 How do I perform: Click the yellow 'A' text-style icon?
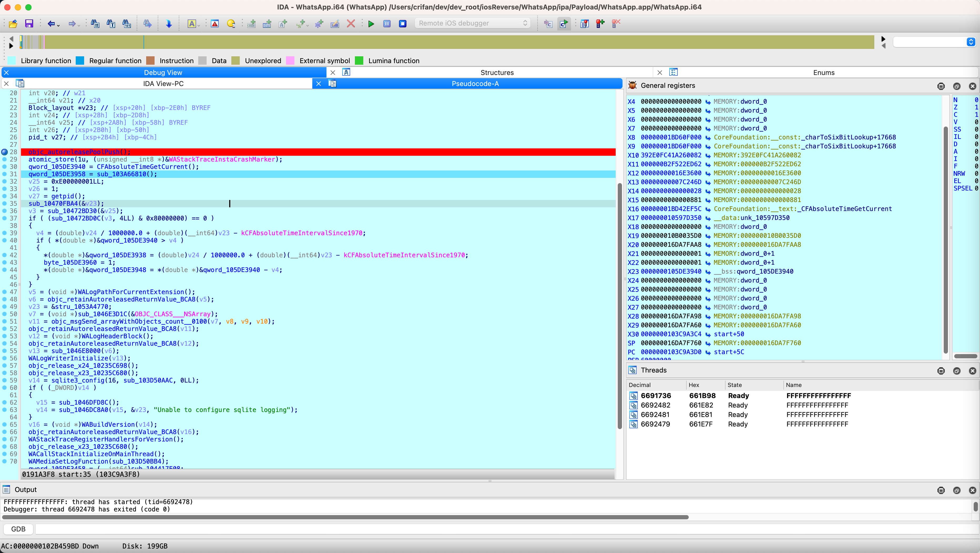click(x=192, y=24)
